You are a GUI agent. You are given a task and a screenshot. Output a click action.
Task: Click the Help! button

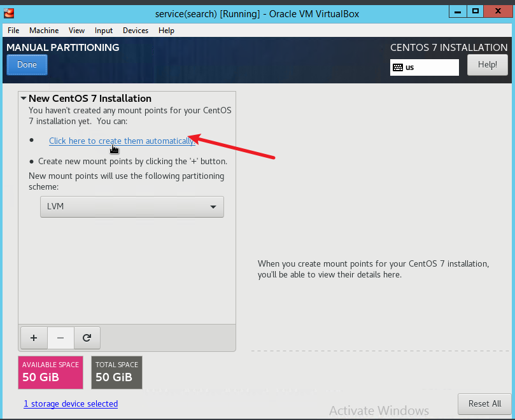tap(488, 65)
